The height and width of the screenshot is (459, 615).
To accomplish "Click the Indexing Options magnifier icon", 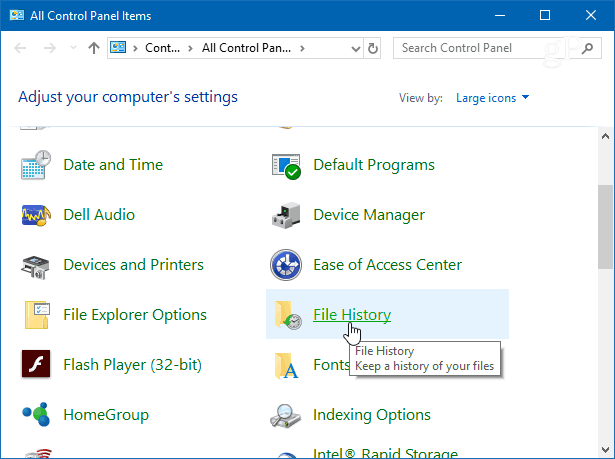I will point(286,416).
